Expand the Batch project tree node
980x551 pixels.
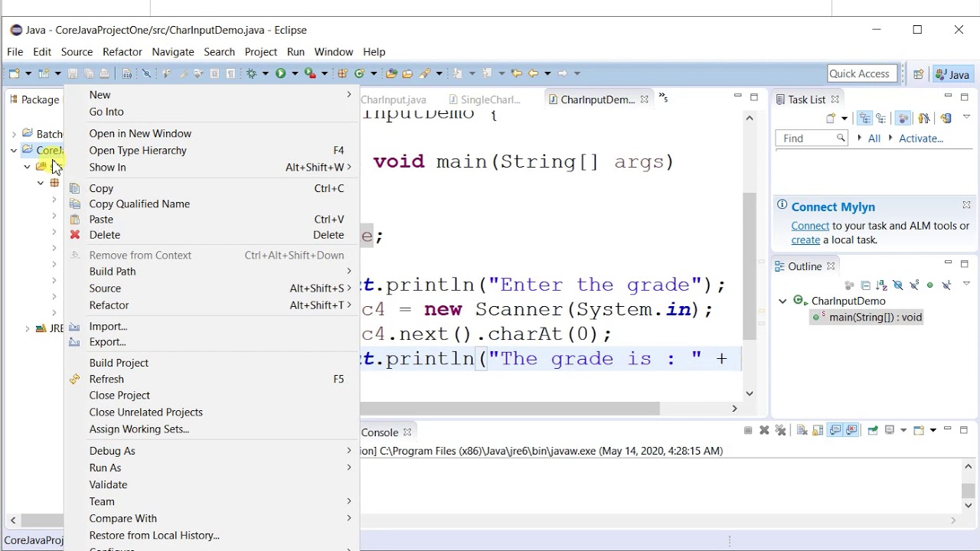point(14,134)
